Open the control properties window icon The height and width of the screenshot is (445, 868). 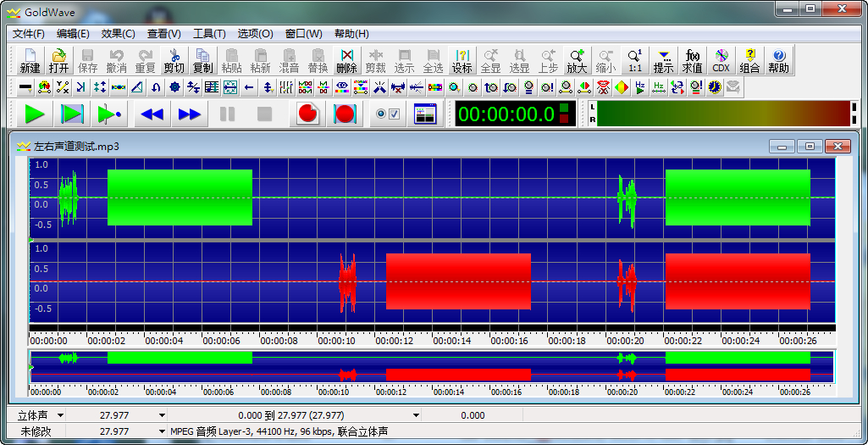pos(425,114)
